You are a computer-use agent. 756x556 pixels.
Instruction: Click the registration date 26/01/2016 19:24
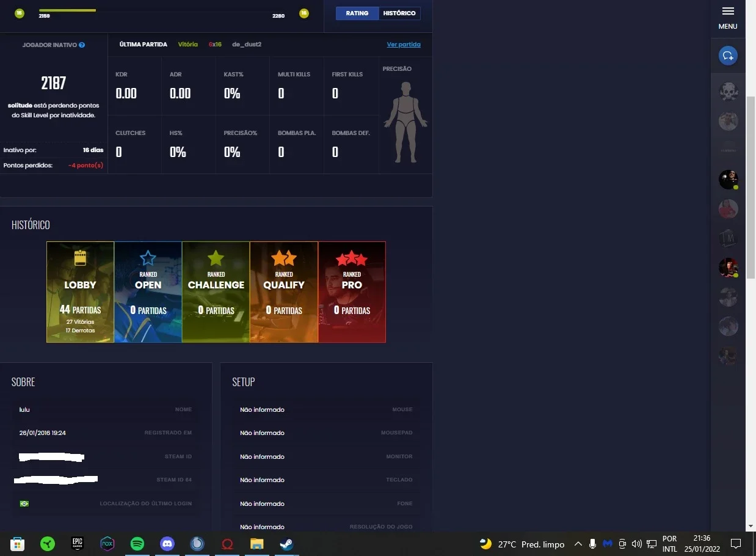tap(43, 433)
